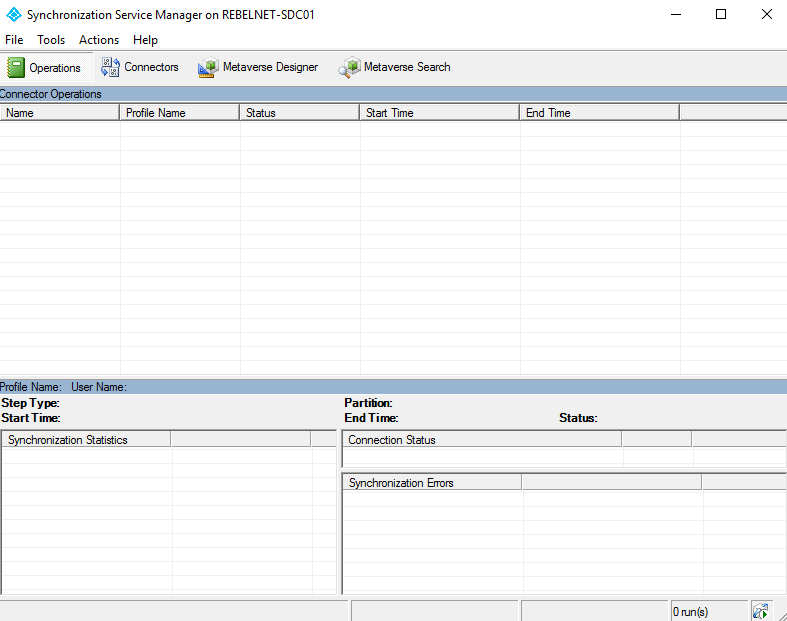Click the Status column header

pyautogui.click(x=300, y=112)
